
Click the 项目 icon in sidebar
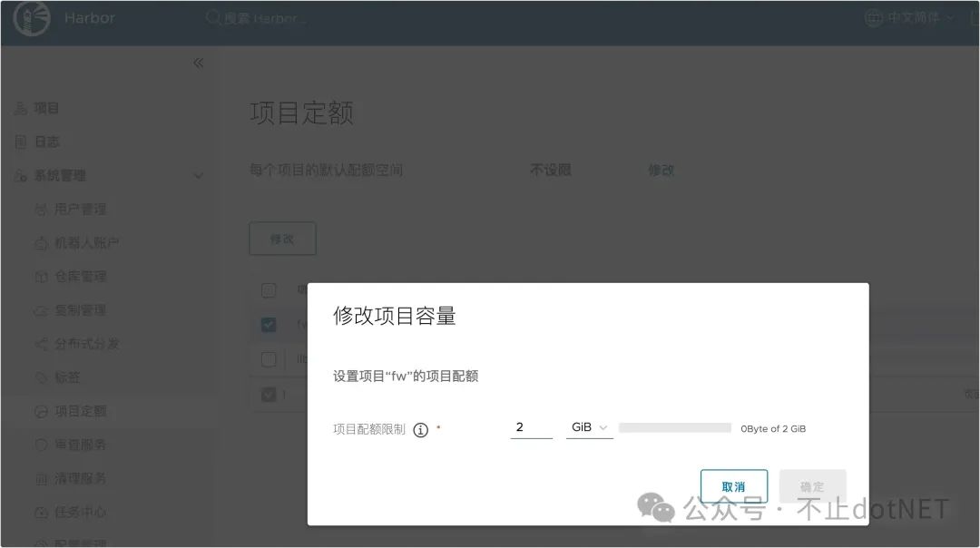(x=20, y=109)
